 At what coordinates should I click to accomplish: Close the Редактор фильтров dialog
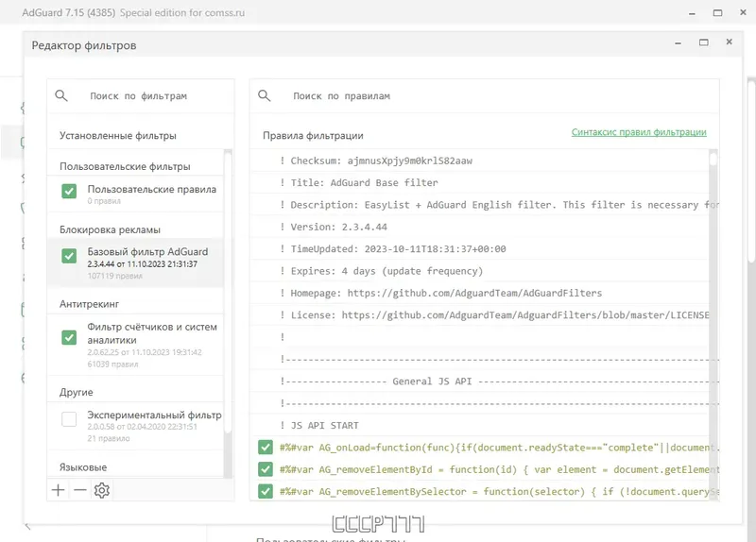point(729,42)
